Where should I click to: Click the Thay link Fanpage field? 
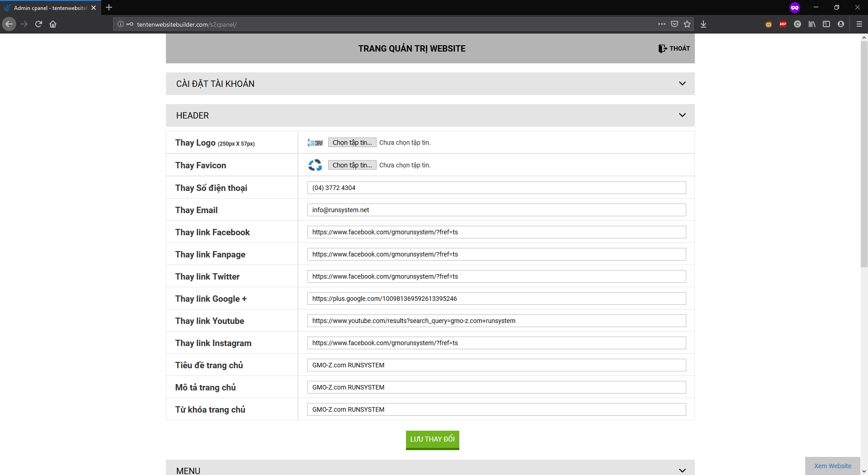click(x=497, y=254)
